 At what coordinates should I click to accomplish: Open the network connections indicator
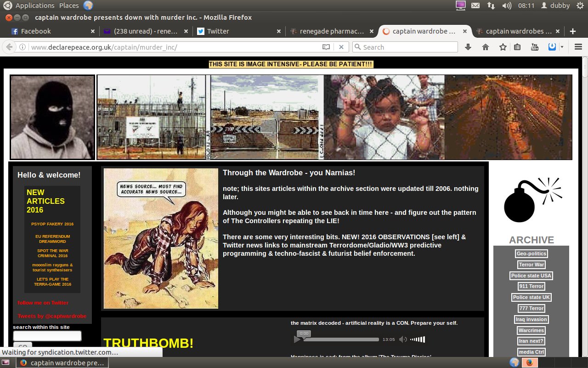point(491,6)
